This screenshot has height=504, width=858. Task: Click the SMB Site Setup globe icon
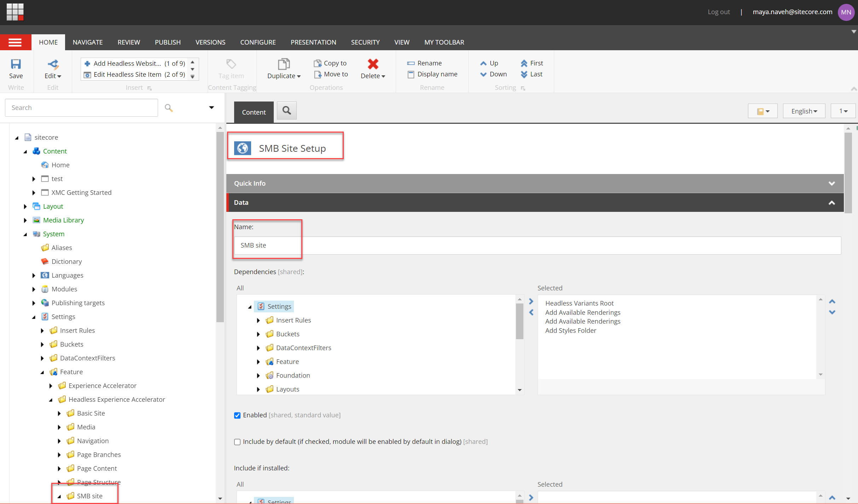(x=243, y=148)
